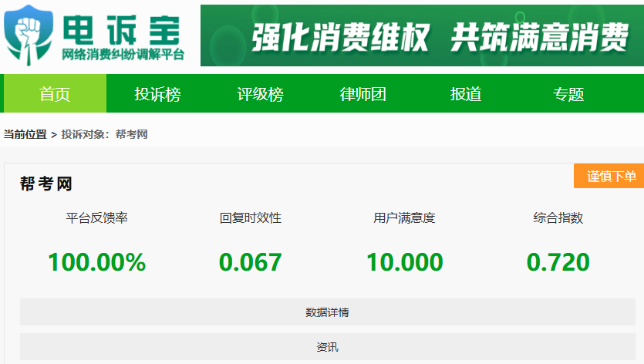
Task: Click the 综合指数 label
Action: point(558,217)
